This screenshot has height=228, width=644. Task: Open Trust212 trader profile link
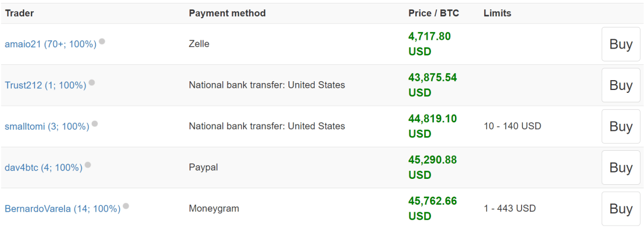[46, 85]
